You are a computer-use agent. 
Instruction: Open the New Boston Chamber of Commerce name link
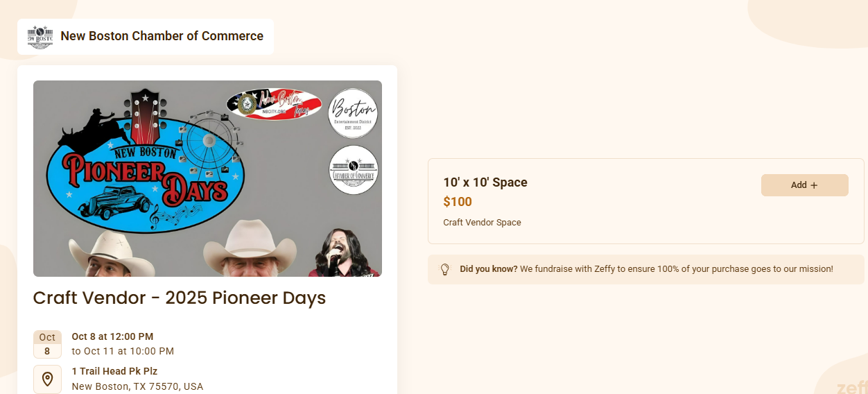pyautogui.click(x=162, y=36)
